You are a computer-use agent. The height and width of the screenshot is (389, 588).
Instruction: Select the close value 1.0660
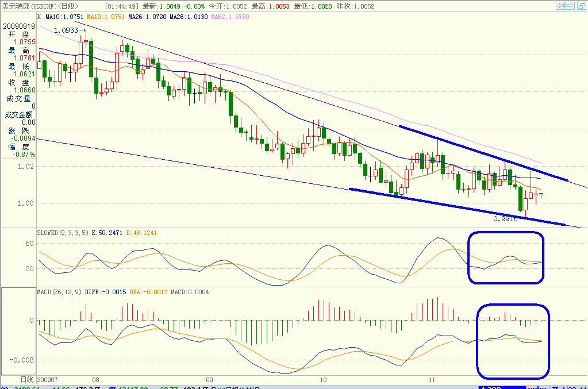(x=25, y=90)
